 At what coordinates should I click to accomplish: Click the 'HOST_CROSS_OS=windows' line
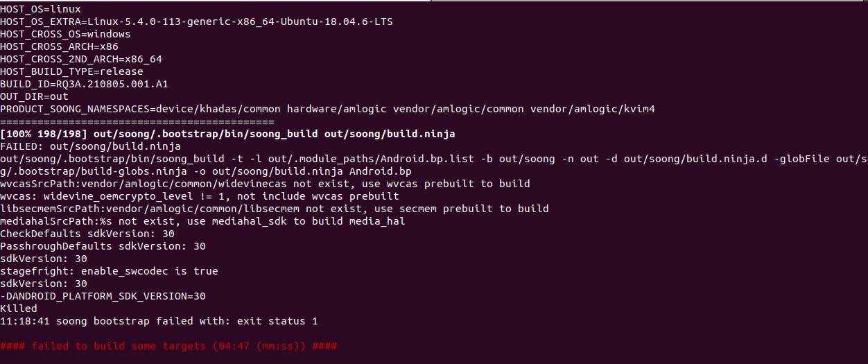(65, 34)
